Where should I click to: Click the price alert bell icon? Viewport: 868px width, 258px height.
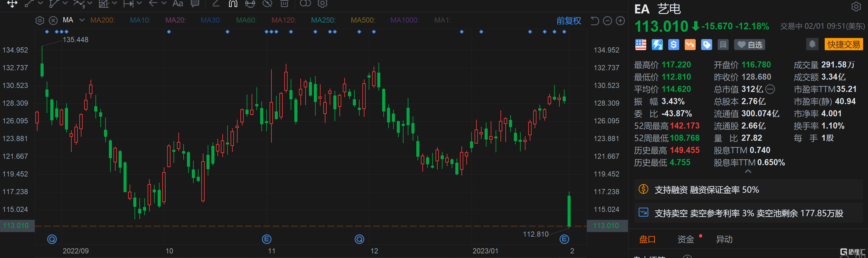point(812,44)
